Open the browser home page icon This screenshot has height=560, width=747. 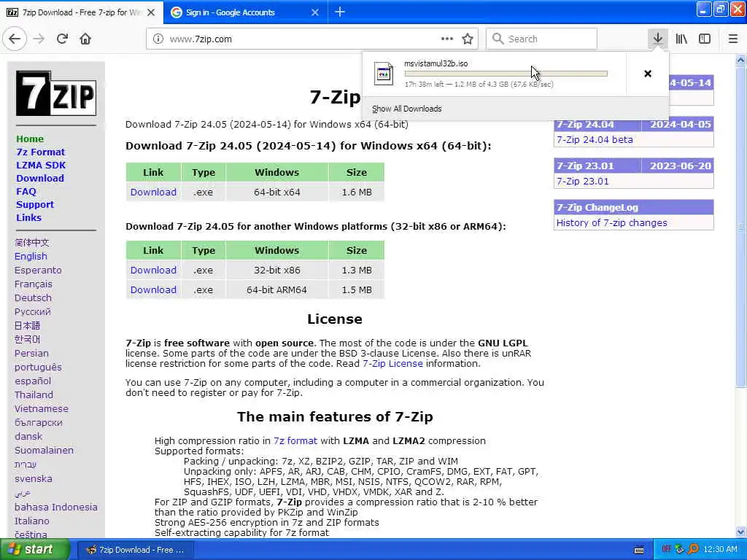[x=85, y=39]
